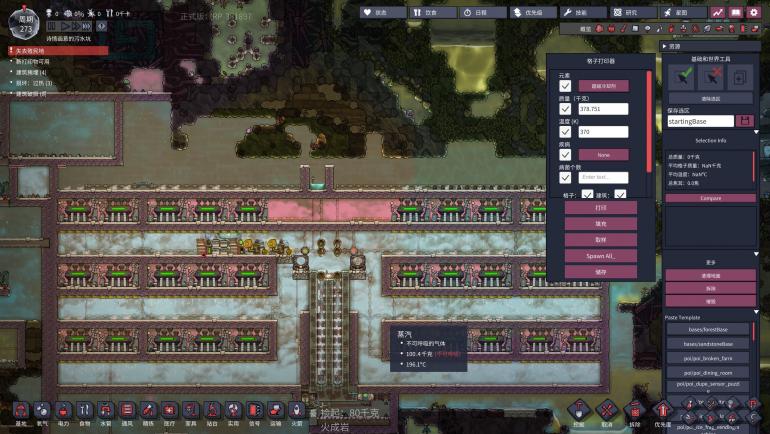The height and width of the screenshot is (434, 770).
Task: Click the Sample (取样) button
Action: (601, 240)
